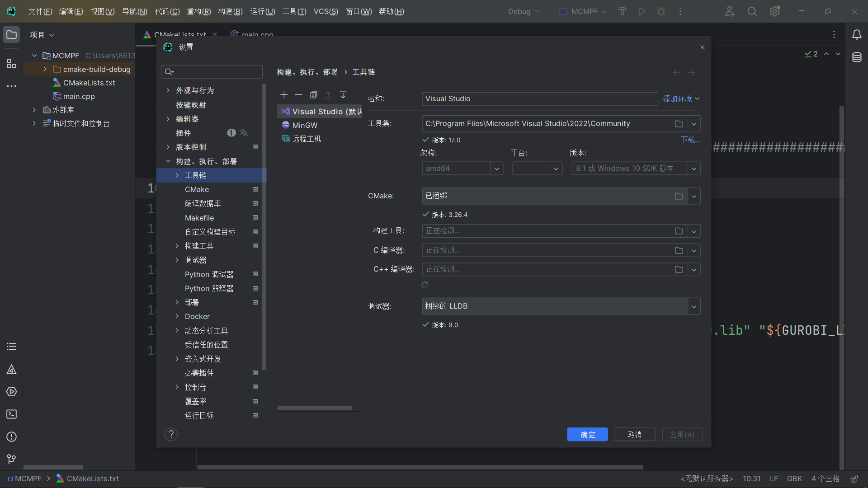This screenshot has height=488, width=868.
Task: Click the GBK encoding status item
Action: click(x=794, y=479)
